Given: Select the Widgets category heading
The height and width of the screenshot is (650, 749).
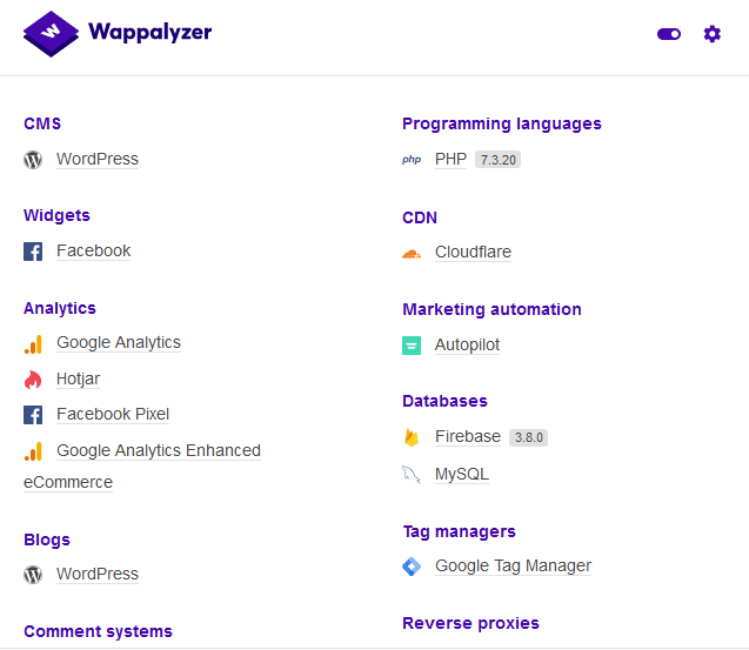Looking at the screenshot, I should tap(57, 215).
